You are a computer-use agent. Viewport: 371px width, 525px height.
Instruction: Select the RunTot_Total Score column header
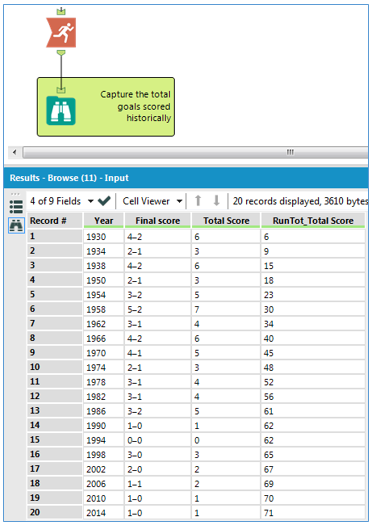pyautogui.click(x=313, y=221)
